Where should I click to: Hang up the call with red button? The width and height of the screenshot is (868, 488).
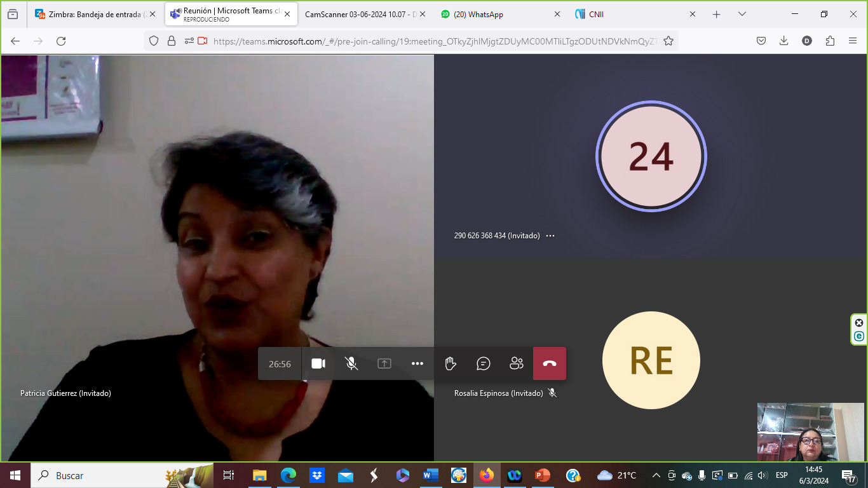click(x=550, y=363)
